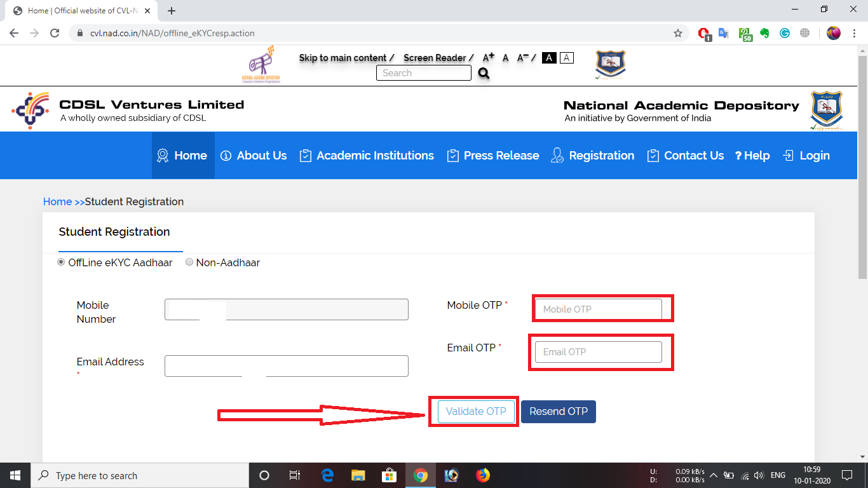The height and width of the screenshot is (488, 868).
Task: Open the Windows Start menu
Action: (15, 475)
